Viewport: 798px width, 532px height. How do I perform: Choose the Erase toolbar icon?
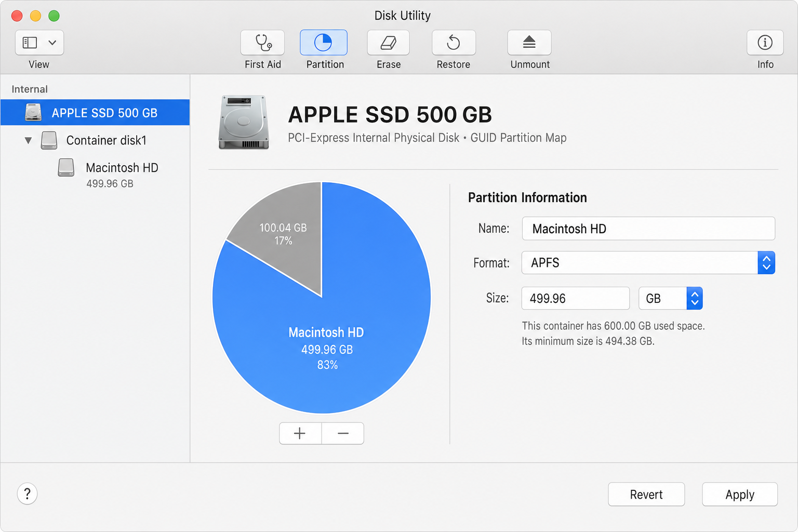[388, 43]
